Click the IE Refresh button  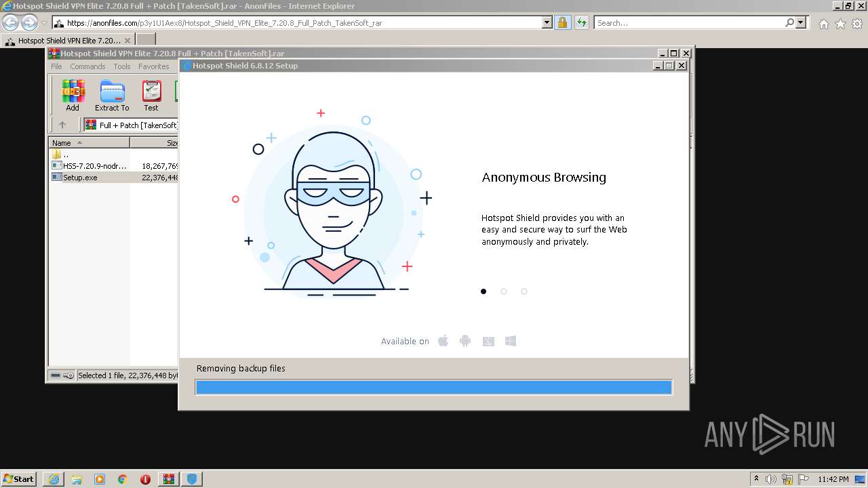pos(581,22)
